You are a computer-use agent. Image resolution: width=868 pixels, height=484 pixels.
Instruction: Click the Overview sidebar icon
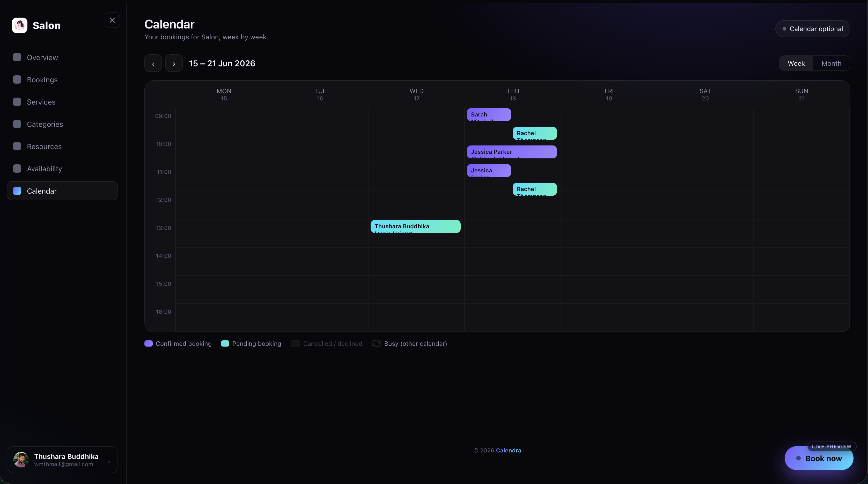[17, 57]
